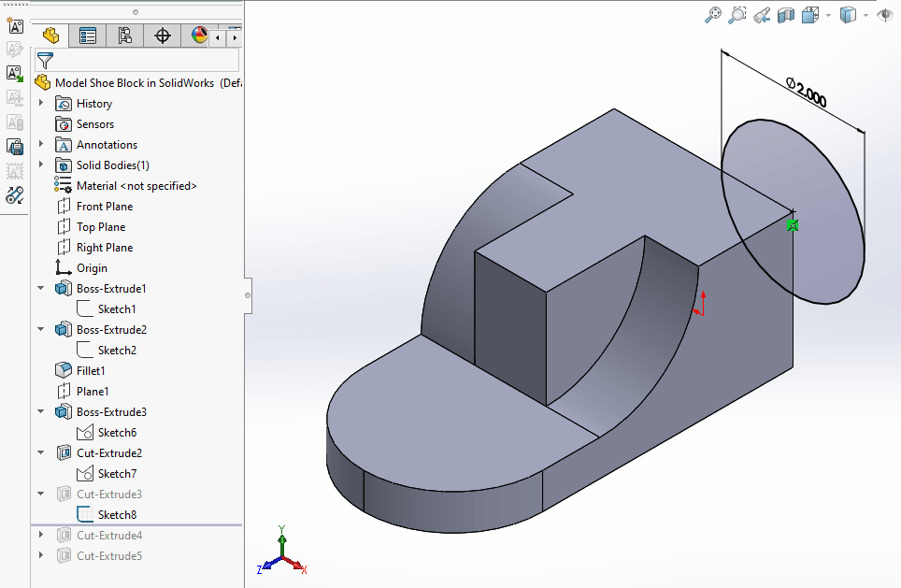The height and width of the screenshot is (588, 901).
Task: Click the Previous View icon
Action: (762, 15)
